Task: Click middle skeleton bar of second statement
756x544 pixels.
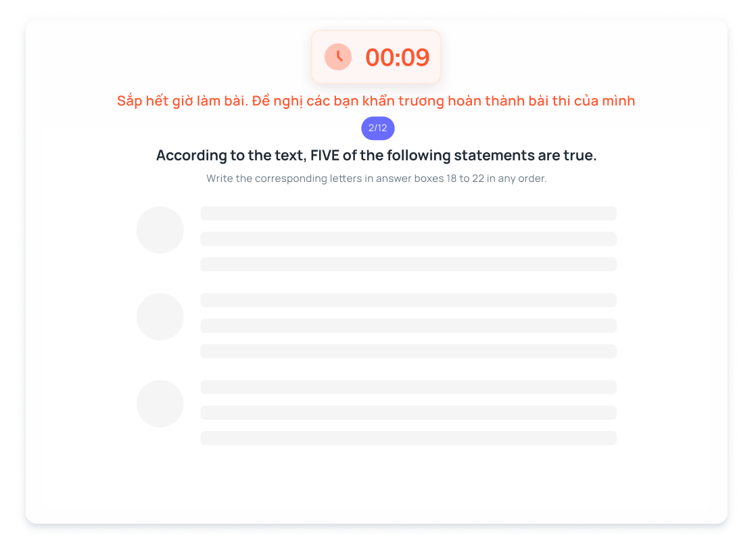Action: tap(408, 325)
